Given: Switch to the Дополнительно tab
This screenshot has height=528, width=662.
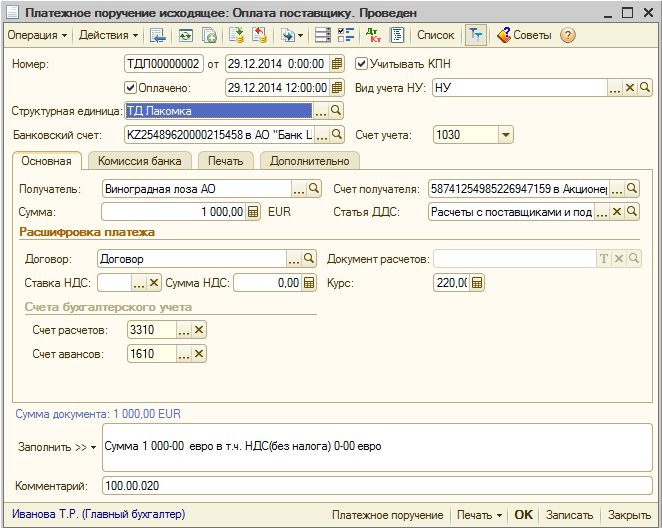Looking at the screenshot, I should click(x=310, y=161).
